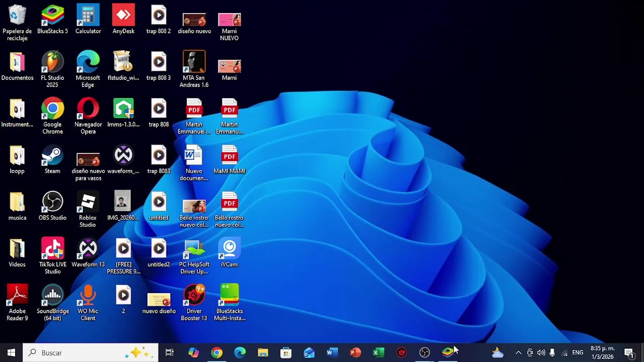The image size is (644, 362).
Task: Open Papelera de reciclaje on the desktop
Action: (17, 23)
